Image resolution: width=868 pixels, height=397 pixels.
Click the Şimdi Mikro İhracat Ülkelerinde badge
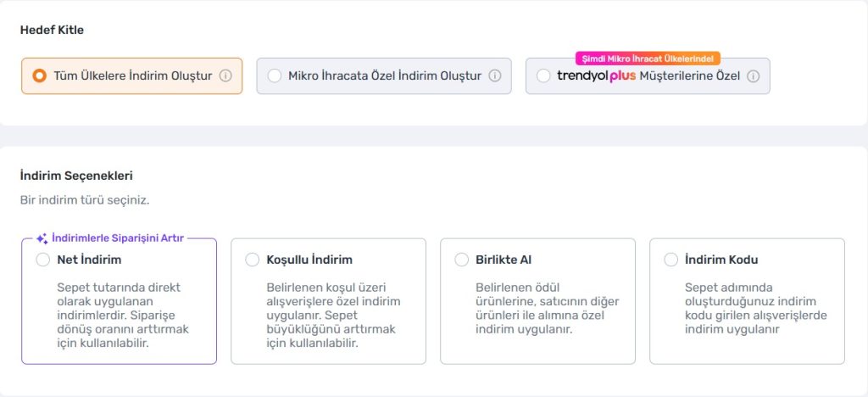click(648, 59)
